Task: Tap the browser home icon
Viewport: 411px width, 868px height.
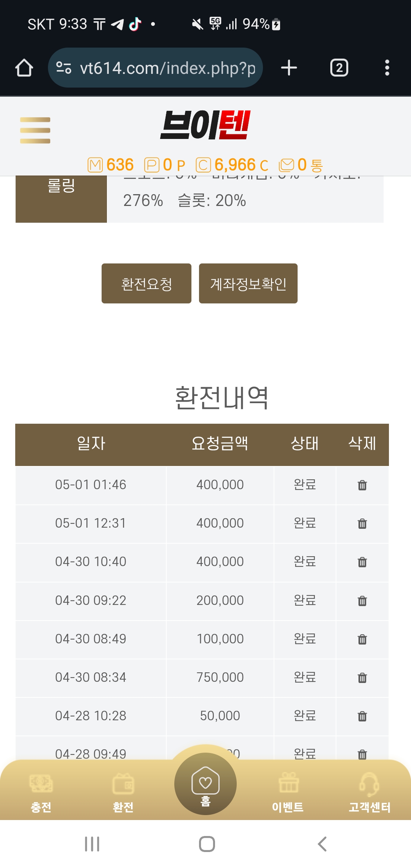Action: tap(24, 68)
